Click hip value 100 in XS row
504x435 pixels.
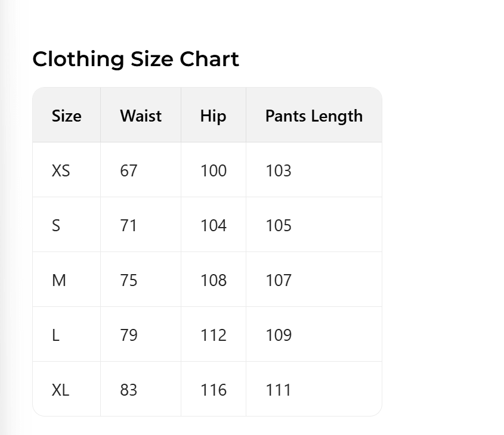[x=214, y=171]
